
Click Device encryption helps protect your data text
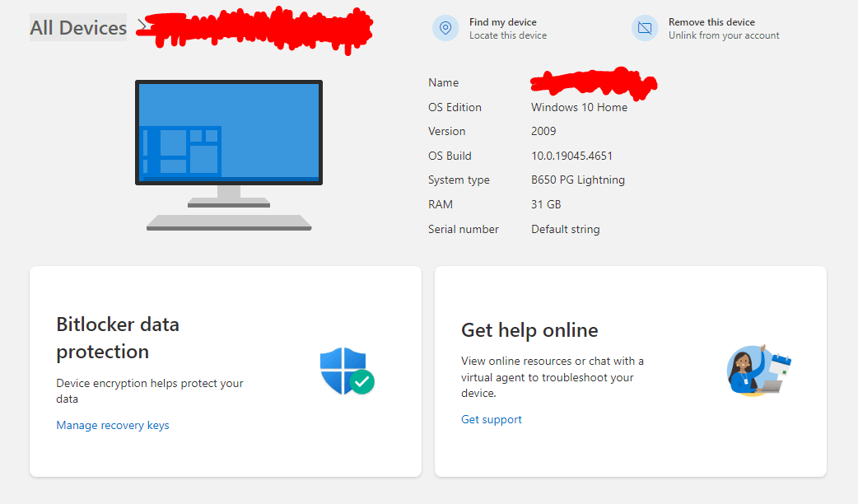[149, 390]
